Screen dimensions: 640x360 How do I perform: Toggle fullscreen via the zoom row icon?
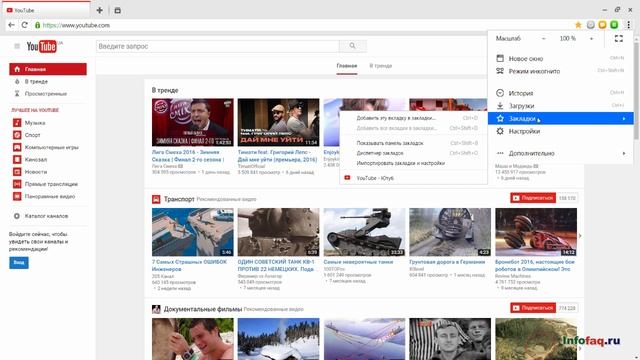point(619,38)
